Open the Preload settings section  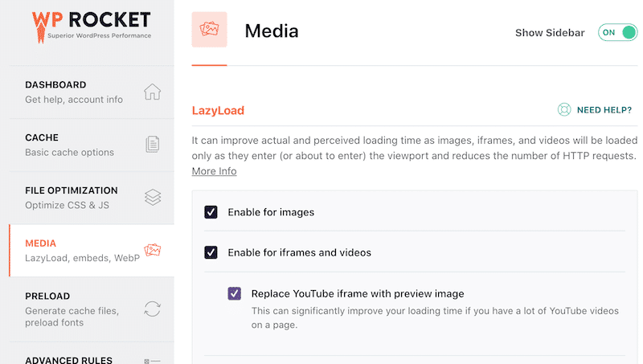click(x=92, y=309)
